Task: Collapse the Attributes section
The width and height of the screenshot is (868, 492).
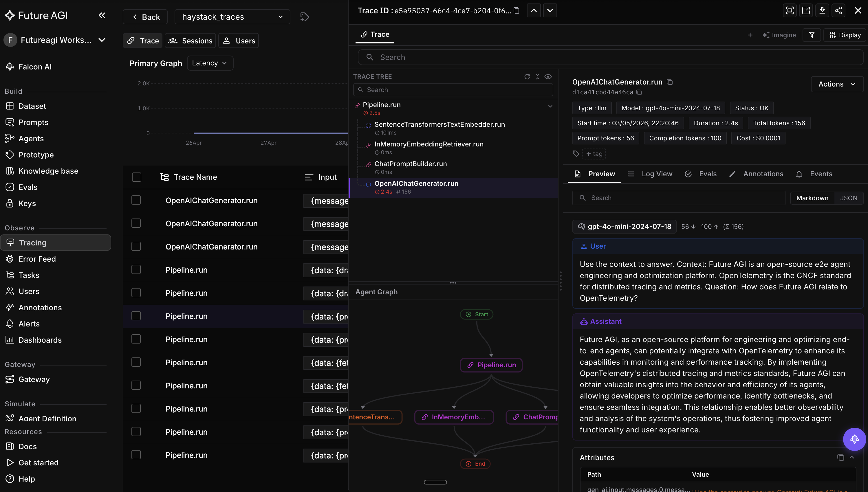Action: 852,457
